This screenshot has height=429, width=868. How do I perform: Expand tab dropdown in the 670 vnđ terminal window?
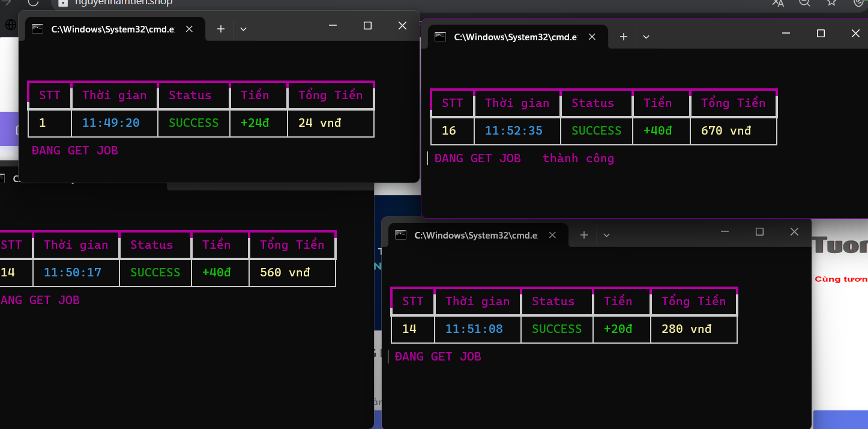pos(646,37)
